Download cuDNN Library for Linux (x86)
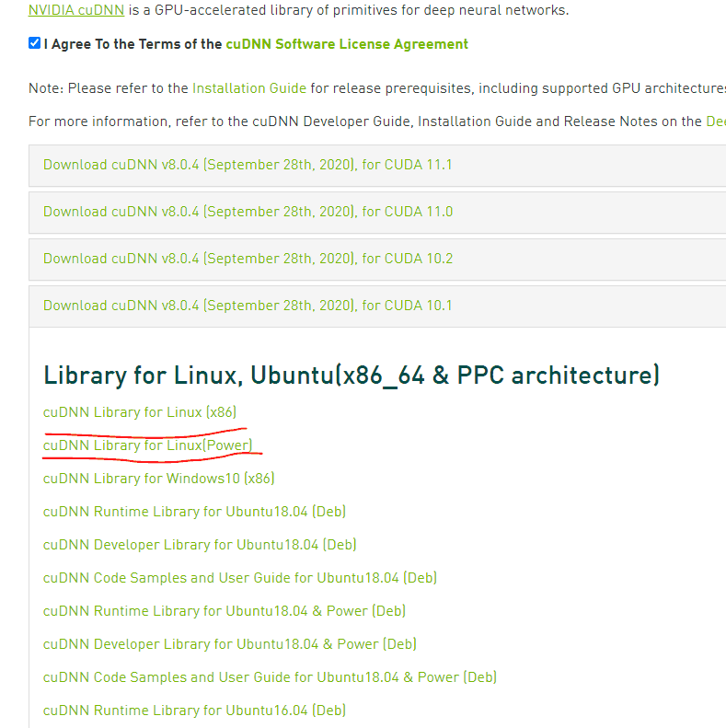Image resolution: width=726 pixels, height=728 pixels. (x=140, y=412)
